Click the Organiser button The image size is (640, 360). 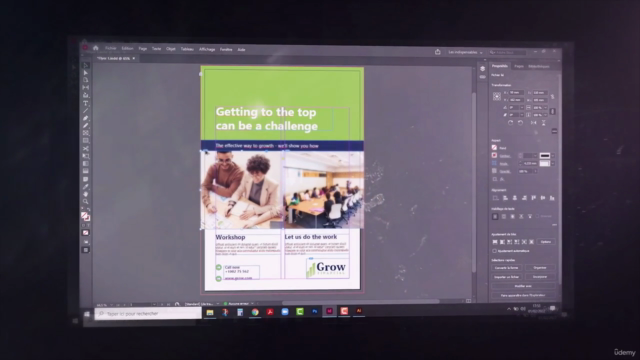coord(540,268)
